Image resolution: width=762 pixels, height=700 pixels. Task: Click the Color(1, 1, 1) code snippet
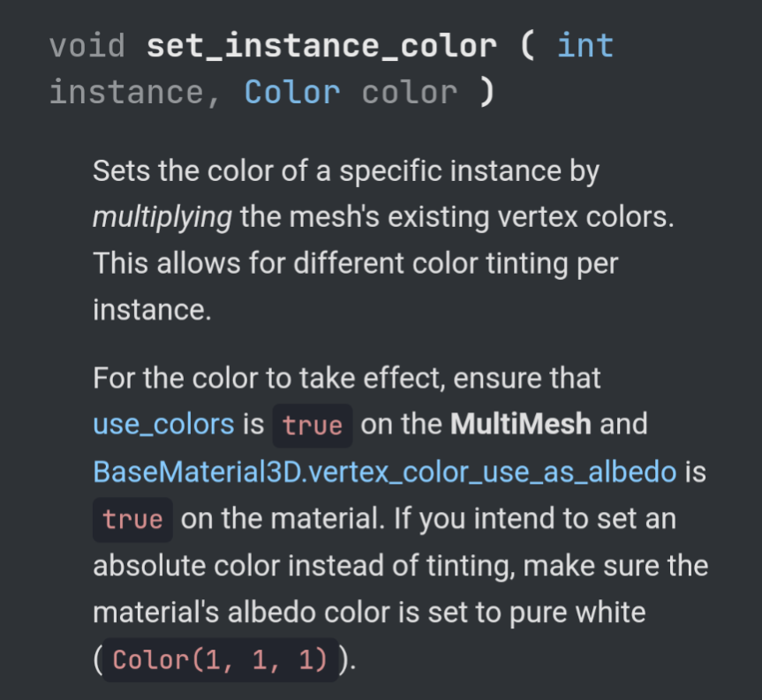220,659
